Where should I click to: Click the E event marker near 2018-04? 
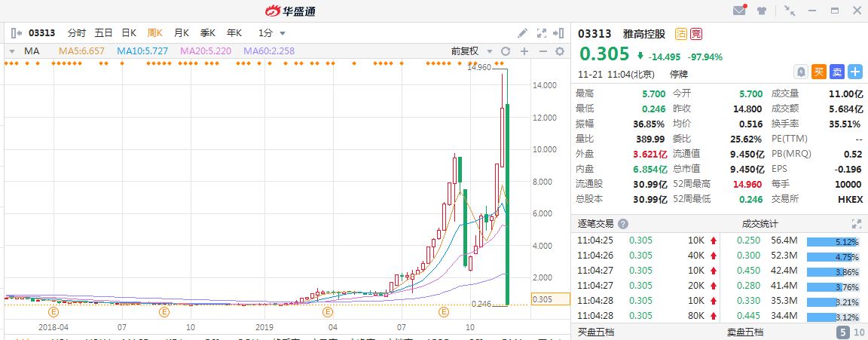click(x=53, y=312)
